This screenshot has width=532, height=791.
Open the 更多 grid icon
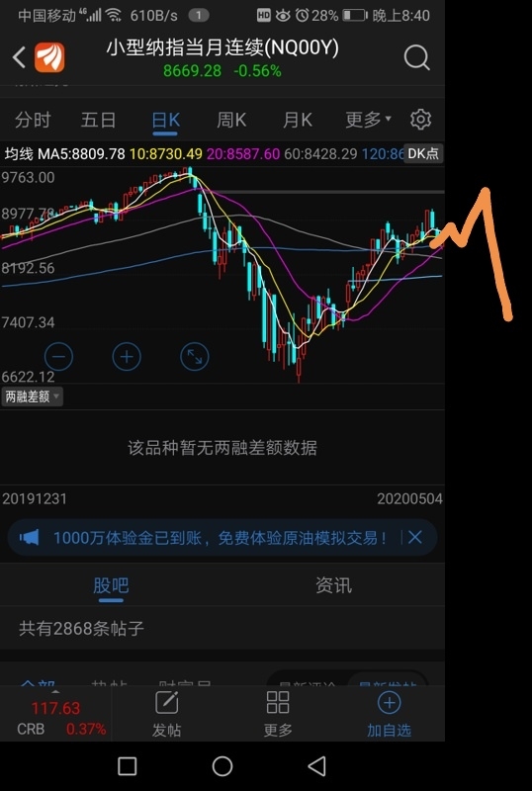click(x=278, y=714)
